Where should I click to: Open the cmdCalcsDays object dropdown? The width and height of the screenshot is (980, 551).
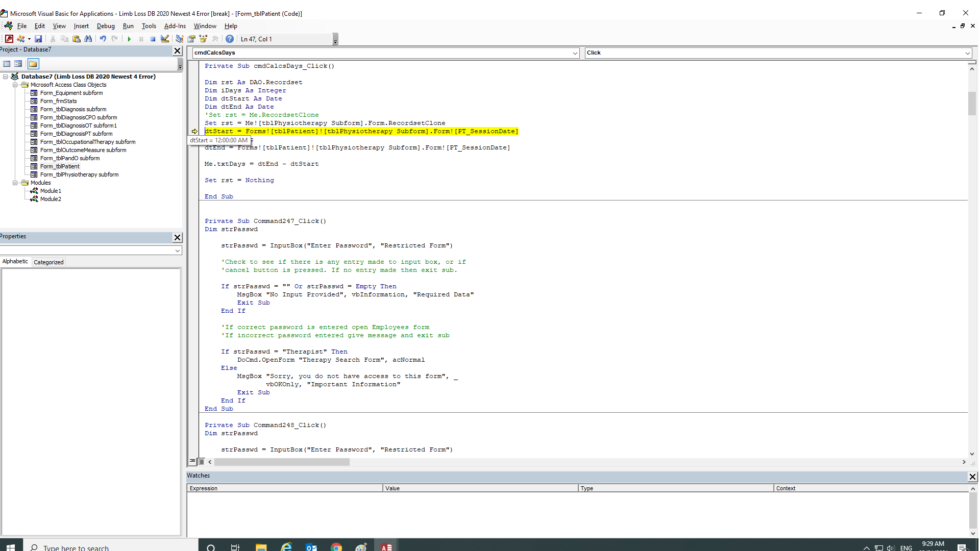(575, 53)
